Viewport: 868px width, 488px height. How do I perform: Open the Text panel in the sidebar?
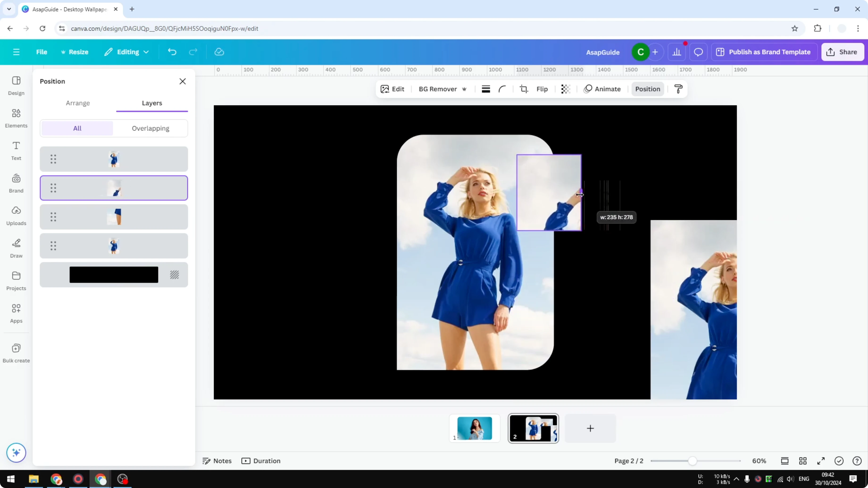click(x=16, y=151)
